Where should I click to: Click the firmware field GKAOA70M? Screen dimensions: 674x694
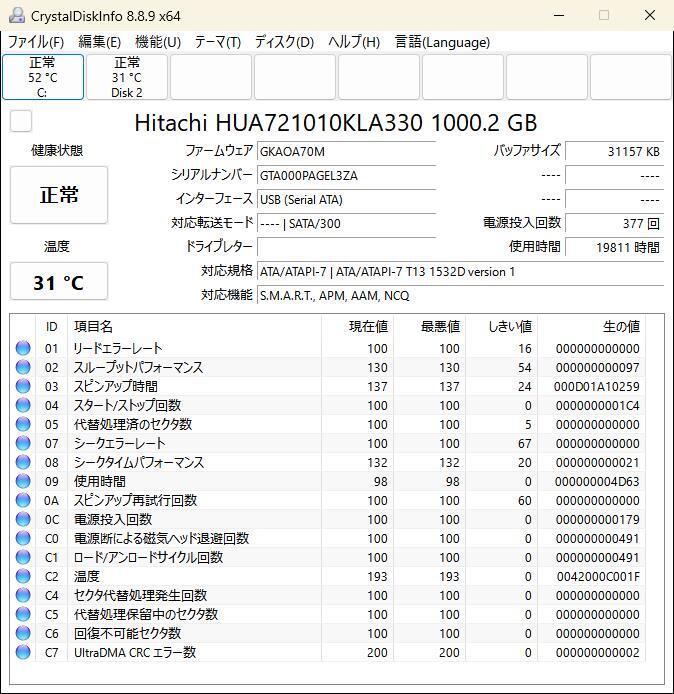pyautogui.click(x=347, y=151)
